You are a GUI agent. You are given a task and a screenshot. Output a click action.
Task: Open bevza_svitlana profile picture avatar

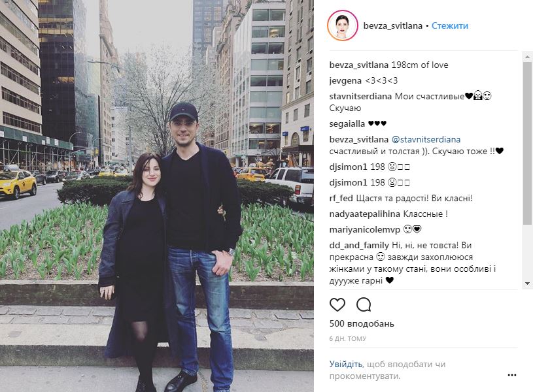(x=342, y=26)
